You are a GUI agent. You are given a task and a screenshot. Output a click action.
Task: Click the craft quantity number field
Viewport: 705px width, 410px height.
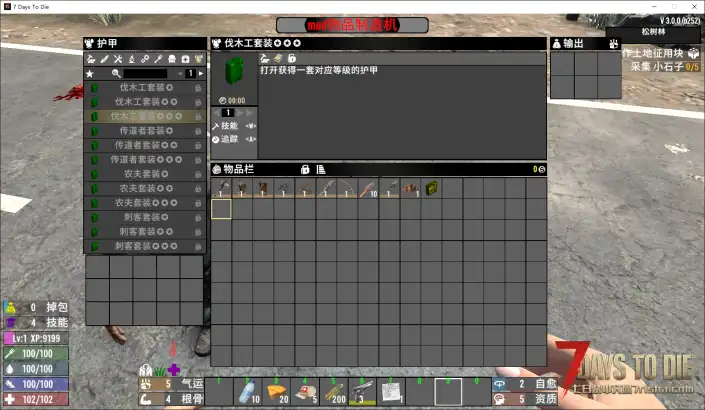coord(228,112)
